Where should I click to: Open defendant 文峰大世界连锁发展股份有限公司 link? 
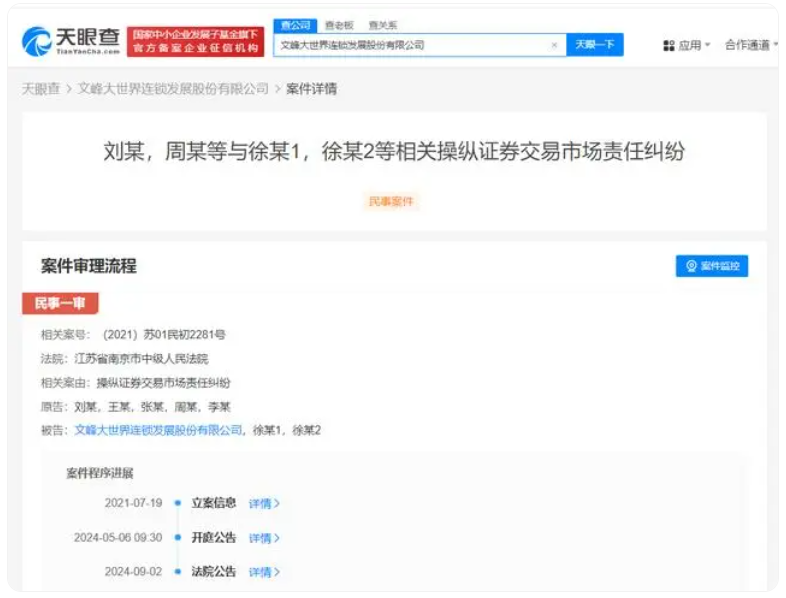pyautogui.click(x=158, y=430)
